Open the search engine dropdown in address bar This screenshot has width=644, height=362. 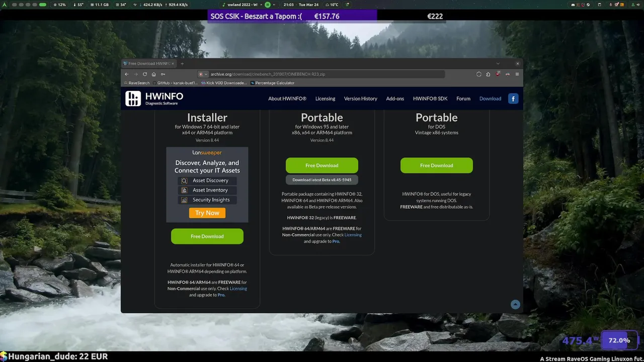tap(203, 74)
